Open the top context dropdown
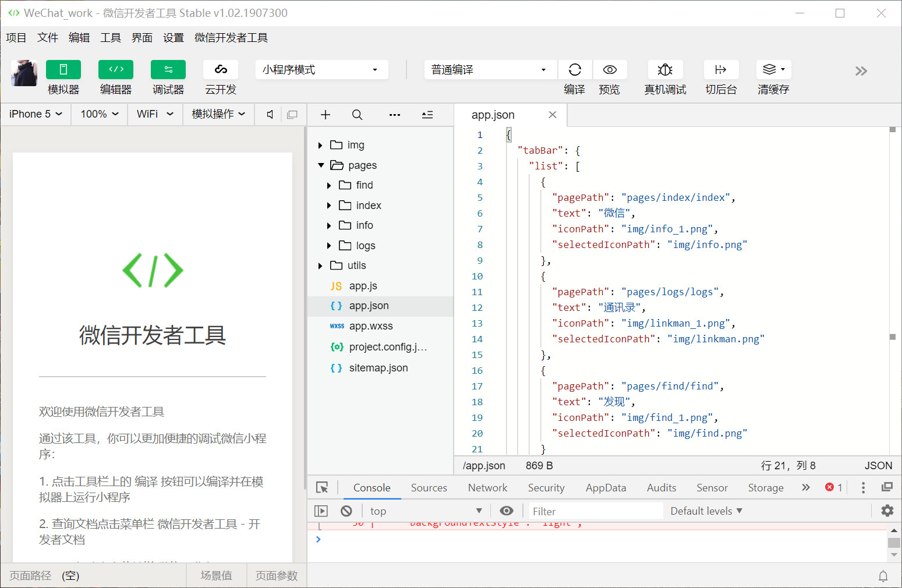This screenshot has width=902, height=588. (426, 511)
